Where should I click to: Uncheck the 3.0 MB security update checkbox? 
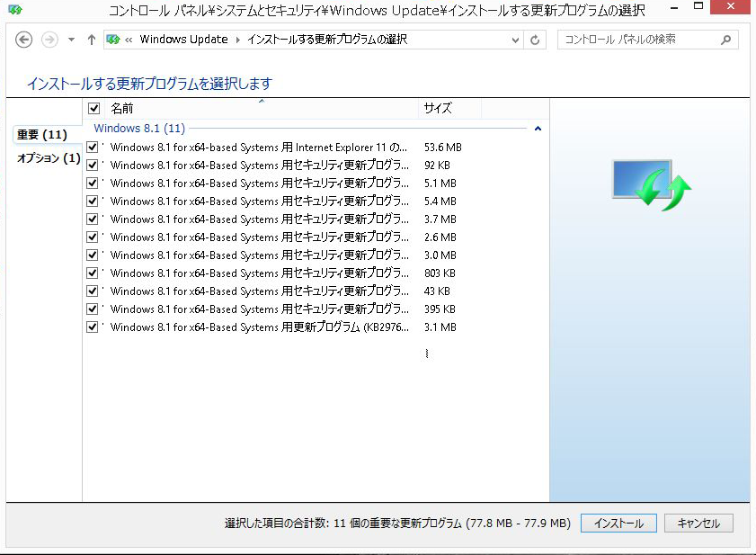click(92, 255)
